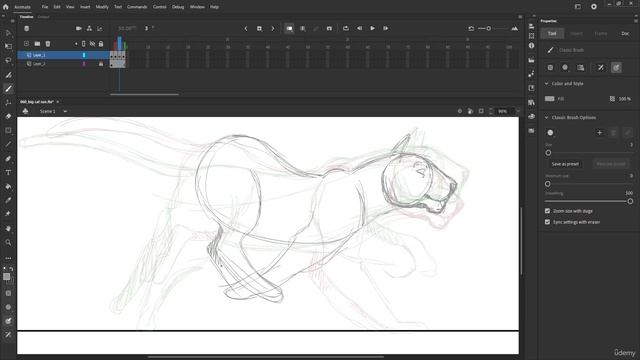Open the Commands menu
640x360 pixels.
coord(137,7)
